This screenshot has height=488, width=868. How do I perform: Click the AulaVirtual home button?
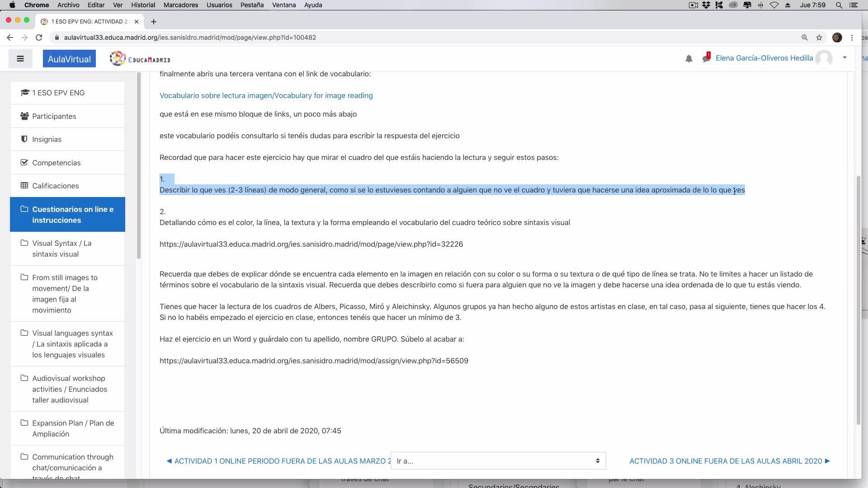(x=69, y=59)
